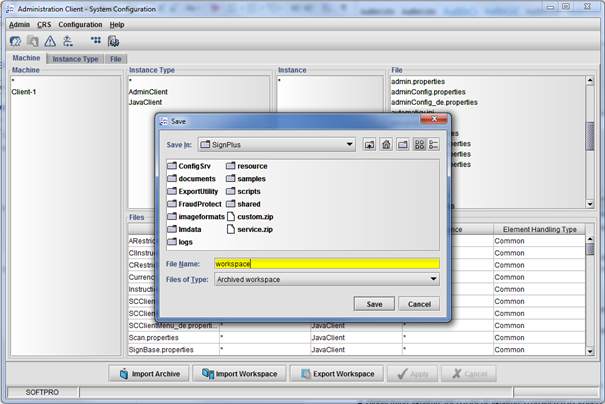Open the ConfigSrv folder

point(194,166)
